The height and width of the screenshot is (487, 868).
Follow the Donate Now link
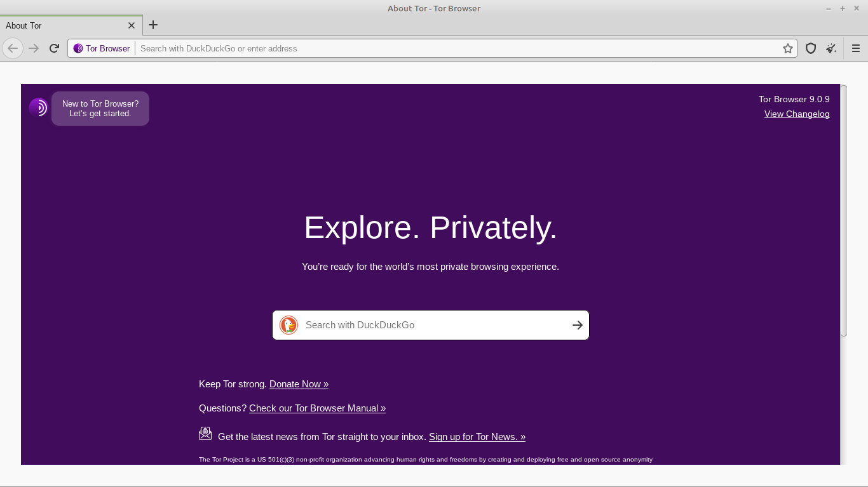click(299, 384)
